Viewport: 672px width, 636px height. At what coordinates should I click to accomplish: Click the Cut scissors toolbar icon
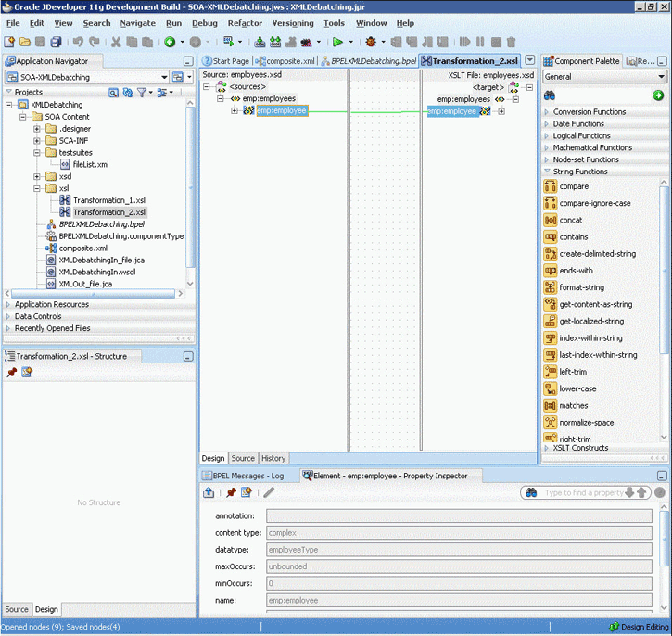click(116, 42)
